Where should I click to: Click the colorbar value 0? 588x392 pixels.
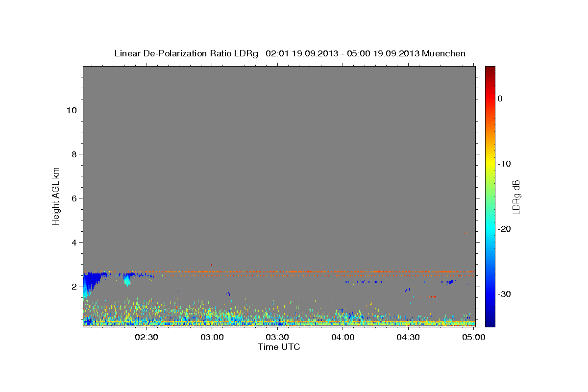(x=500, y=98)
